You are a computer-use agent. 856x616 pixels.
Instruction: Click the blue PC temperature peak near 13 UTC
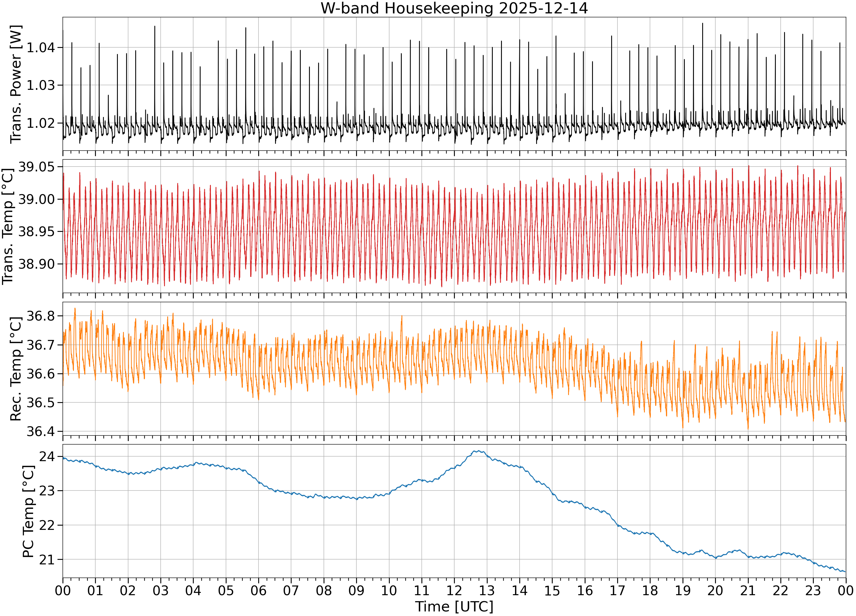[479, 451]
